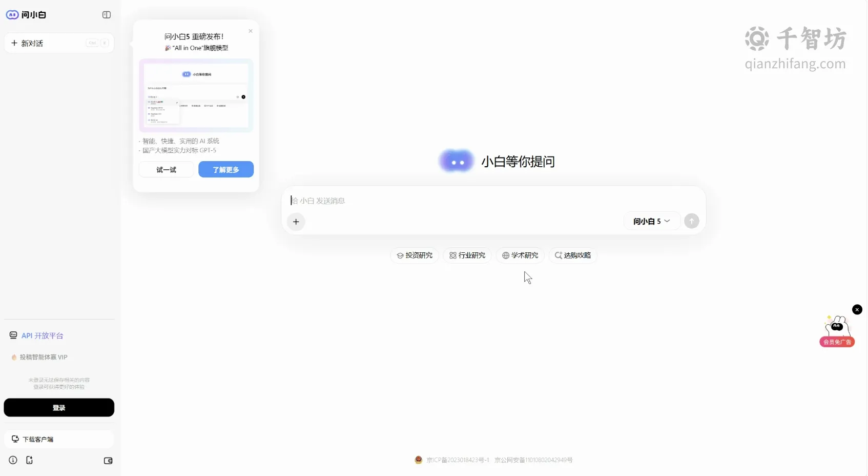Click the police badge icon in the footer
The image size is (868, 476).
click(419, 460)
